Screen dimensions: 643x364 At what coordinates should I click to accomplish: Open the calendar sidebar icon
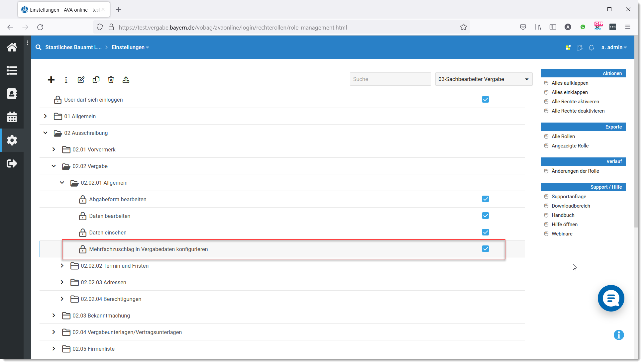coord(12,117)
